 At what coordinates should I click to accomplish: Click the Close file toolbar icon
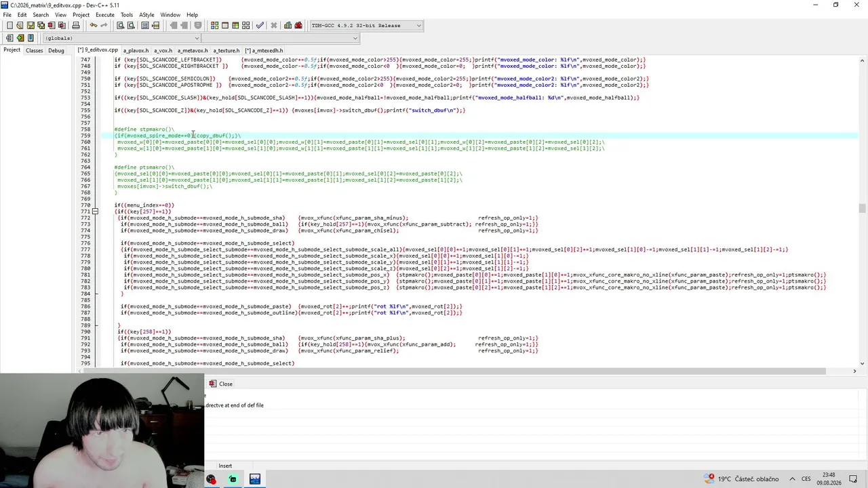click(x=52, y=26)
